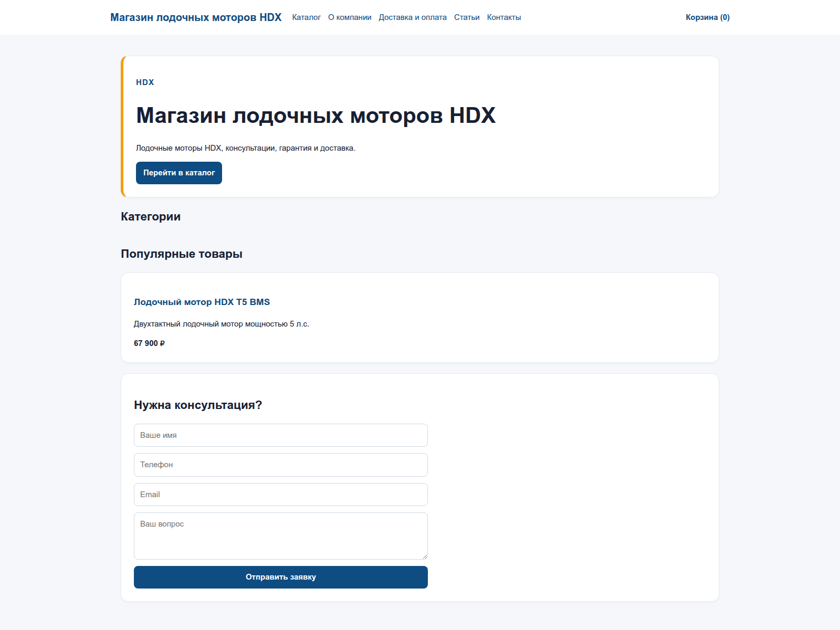This screenshot has height=630, width=840.
Task: Open the Контакты navigation link
Action: [504, 17]
